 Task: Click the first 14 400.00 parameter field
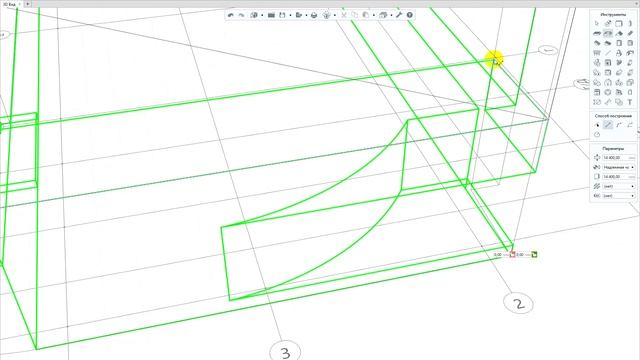click(x=619, y=158)
